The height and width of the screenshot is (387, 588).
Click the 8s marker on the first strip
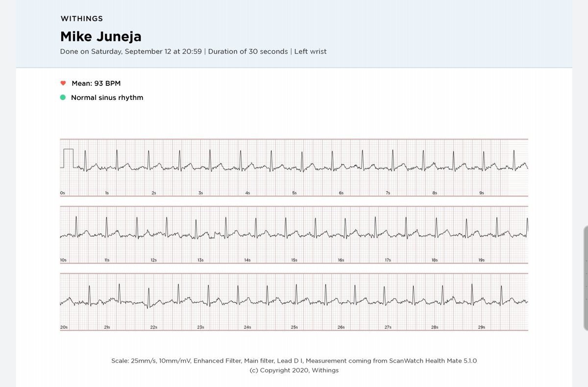tap(435, 193)
